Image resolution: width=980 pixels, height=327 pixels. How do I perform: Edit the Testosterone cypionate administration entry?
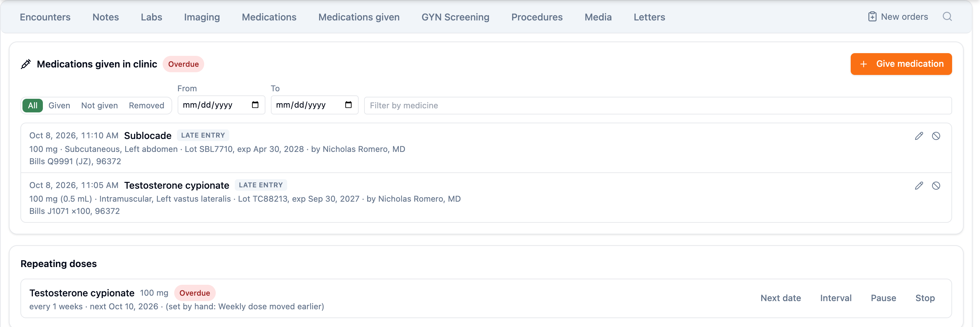pos(919,186)
